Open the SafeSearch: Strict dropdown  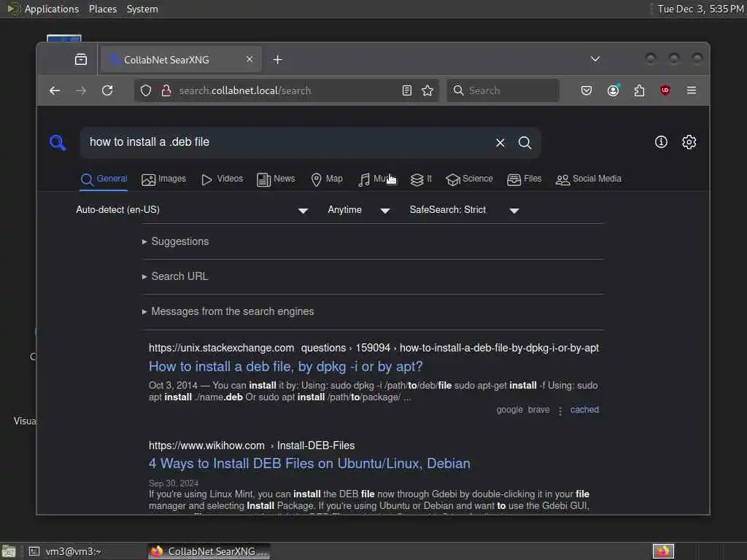click(464, 210)
